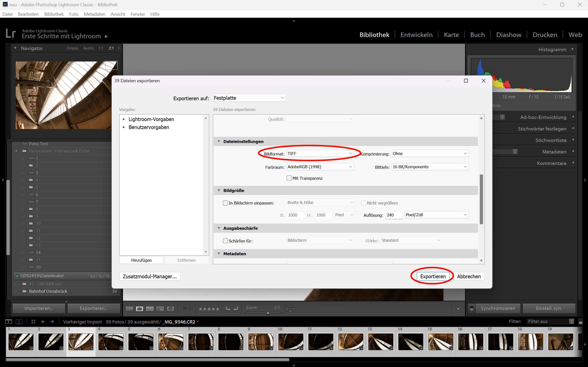Click Importieren button in left panel

point(39,308)
